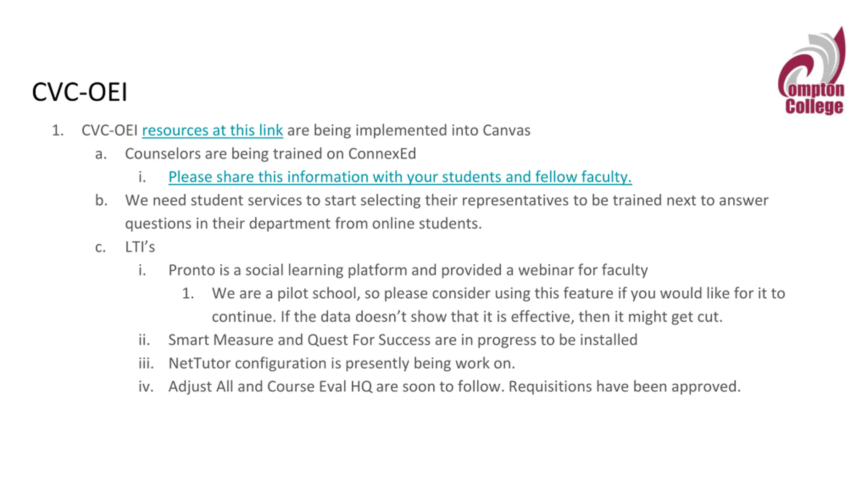Image resolution: width=868 pixels, height=488 pixels.
Task: Click the 'CVC-OEI' text before the first link
Action: [x=110, y=130]
